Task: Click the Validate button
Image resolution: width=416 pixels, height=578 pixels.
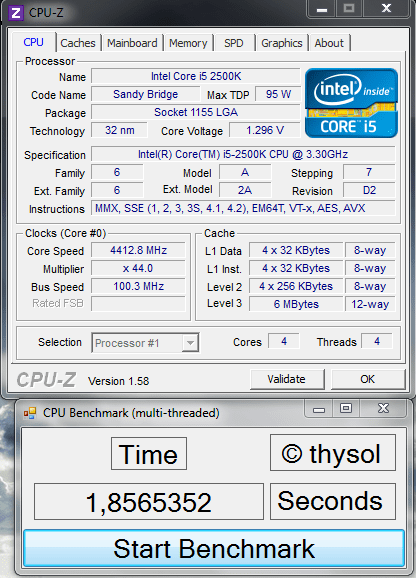Action: point(287,379)
